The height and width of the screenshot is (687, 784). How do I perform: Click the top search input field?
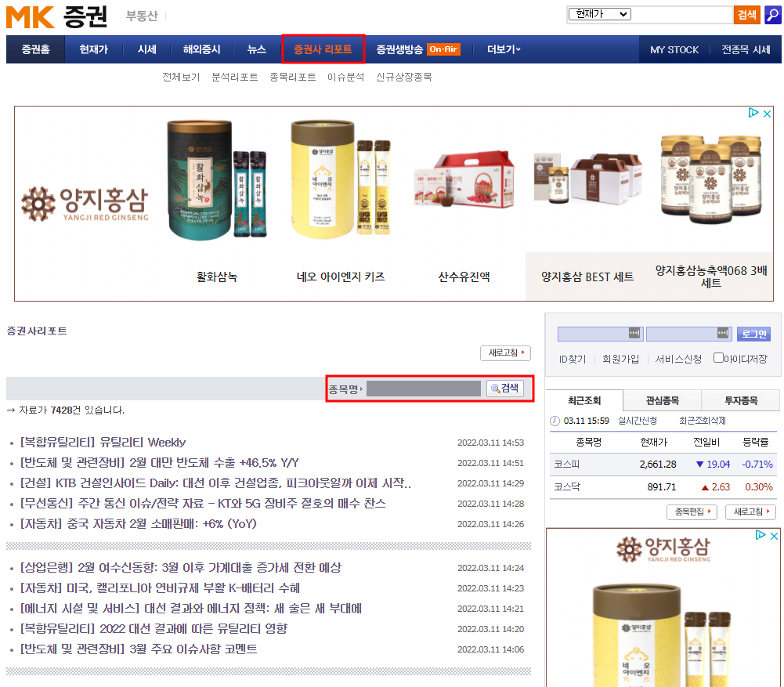tap(682, 14)
